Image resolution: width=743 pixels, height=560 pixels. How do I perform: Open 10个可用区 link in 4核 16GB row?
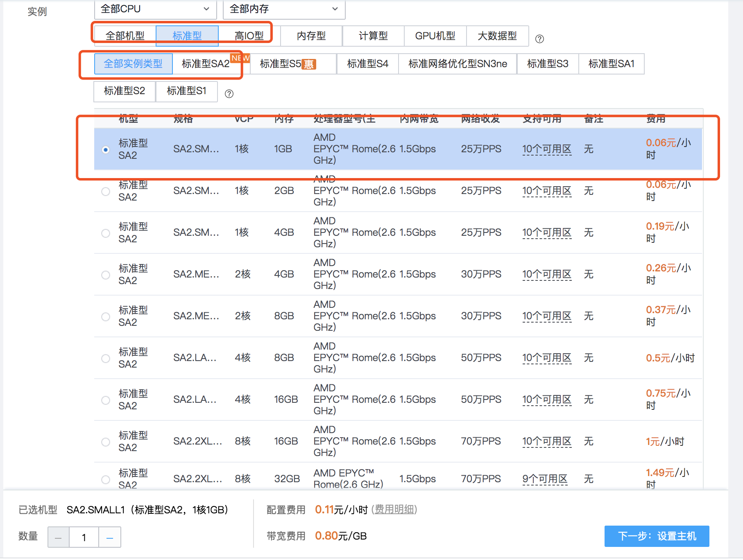pyautogui.click(x=547, y=400)
